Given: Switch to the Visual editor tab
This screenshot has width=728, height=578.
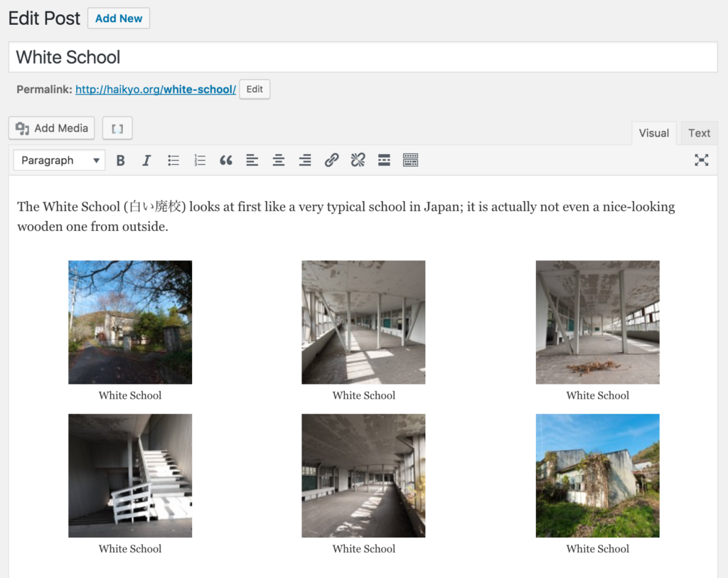Looking at the screenshot, I should (654, 133).
